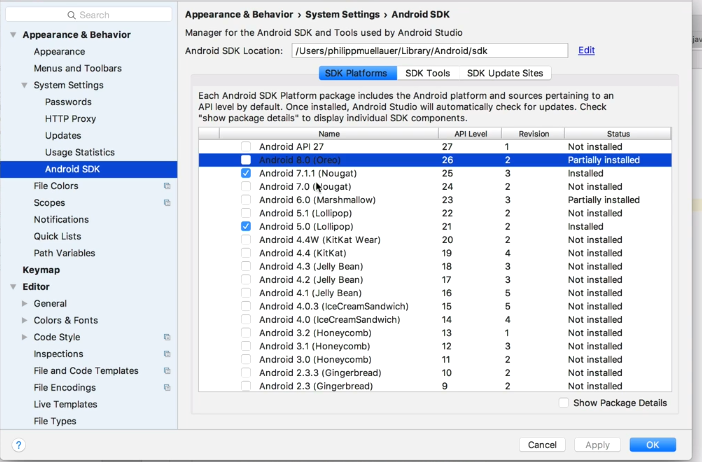The height and width of the screenshot is (462, 702).
Task: Select the Android 4.3 (Jelly Bean) row name
Action: pos(311,266)
